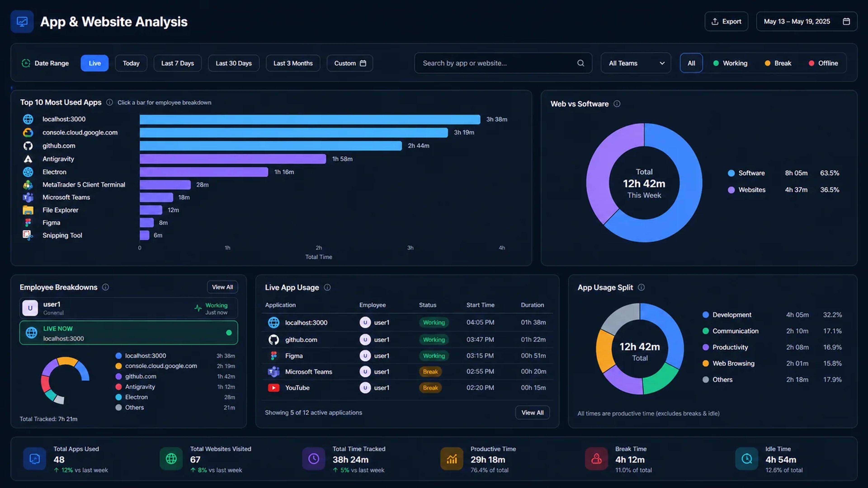The width and height of the screenshot is (868, 488).
Task: Click Microsoft Teams icon in Top 10 list
Action: point(28,197)
